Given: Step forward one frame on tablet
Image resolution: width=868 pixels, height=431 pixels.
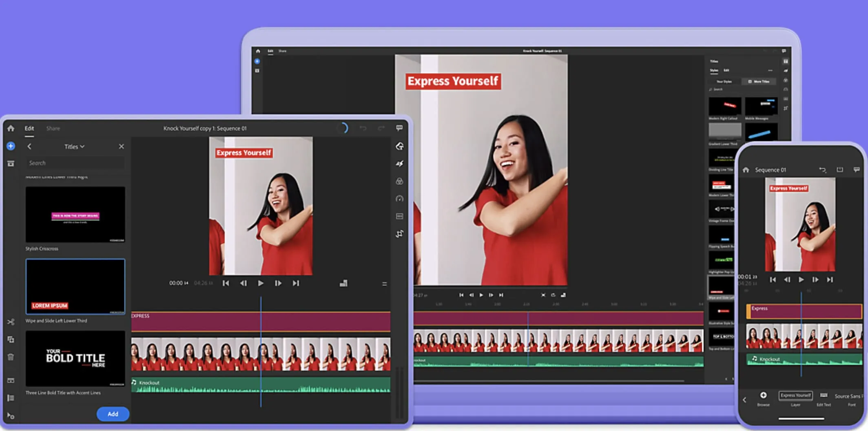Looking at the screenshot, I should pos(278,283).
